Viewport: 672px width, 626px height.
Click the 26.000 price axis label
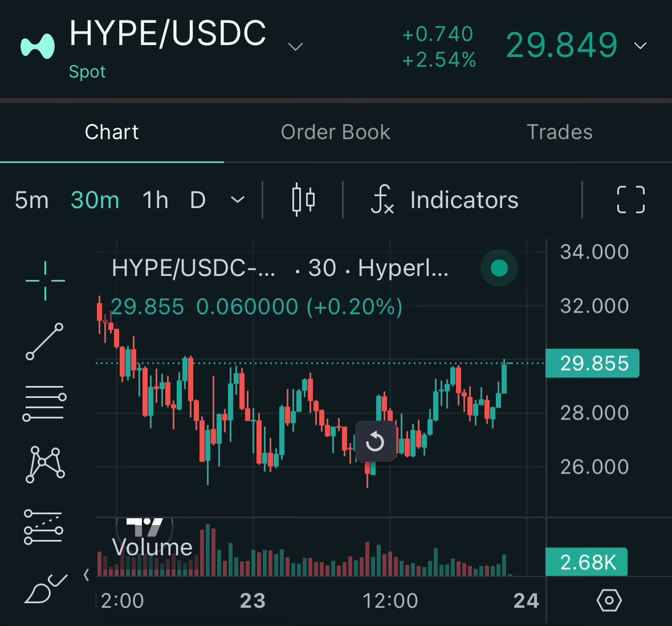coord(594,466)
